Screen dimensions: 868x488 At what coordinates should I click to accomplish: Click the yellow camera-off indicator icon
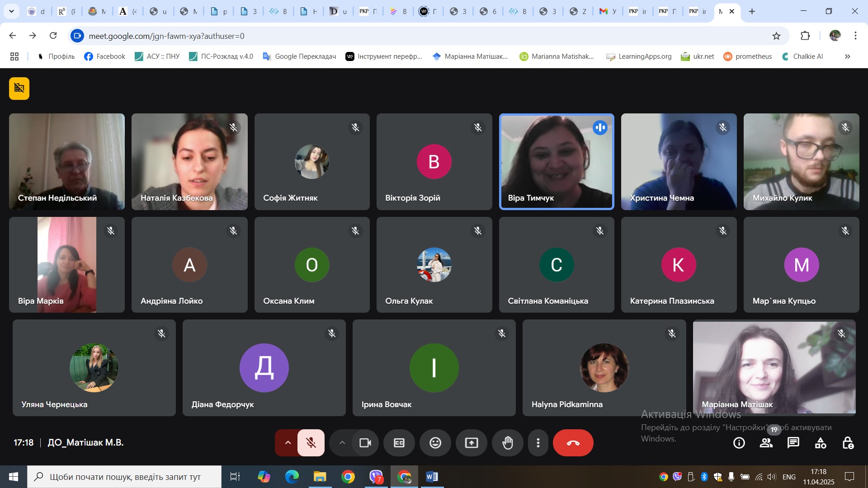pyautogui.click(x=19, y=88)
